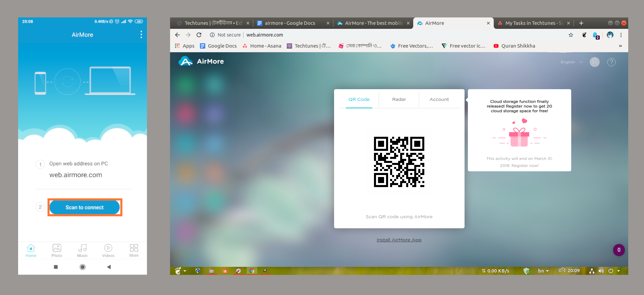644x295 pixels.
Task: Go forward in the browser
Action: [188, 35]
